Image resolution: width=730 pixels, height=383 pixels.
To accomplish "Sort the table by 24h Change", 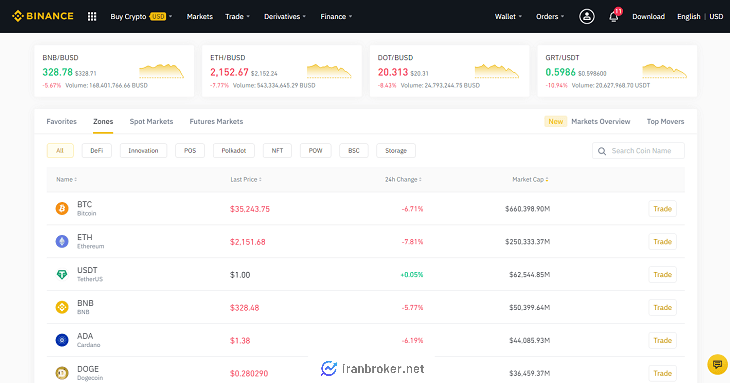I will [403, 180].
